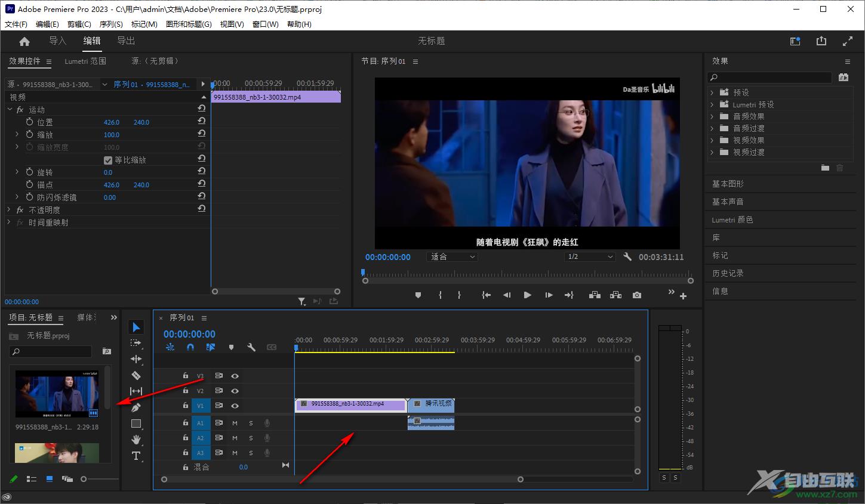
Task: Click the find-in-project folder search icon
Action: coord(107,351)
